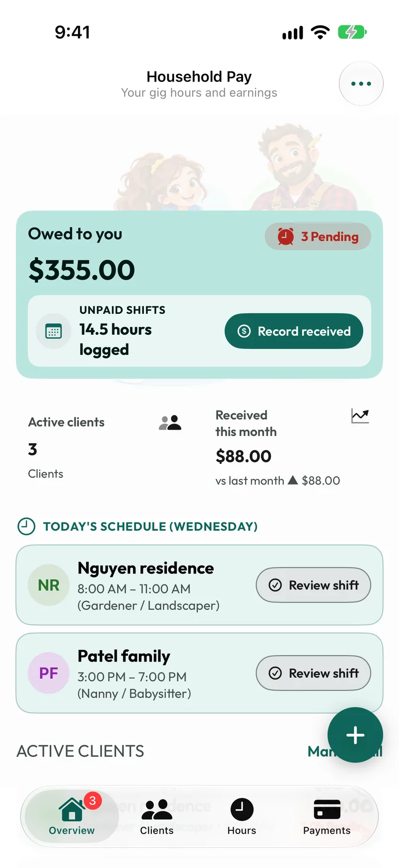The image size is (399, 868).
Task: Tap the calendar icon beside unpaid shifts
Action: pos(54,331)
